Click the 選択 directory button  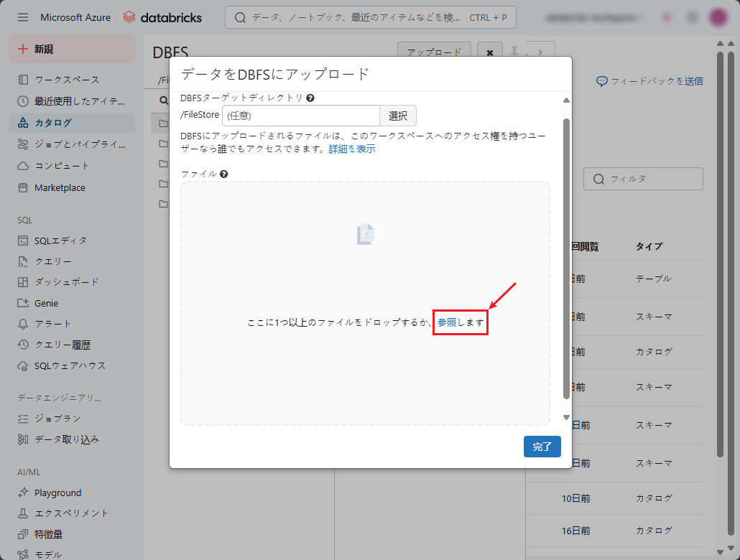point(398,116)
